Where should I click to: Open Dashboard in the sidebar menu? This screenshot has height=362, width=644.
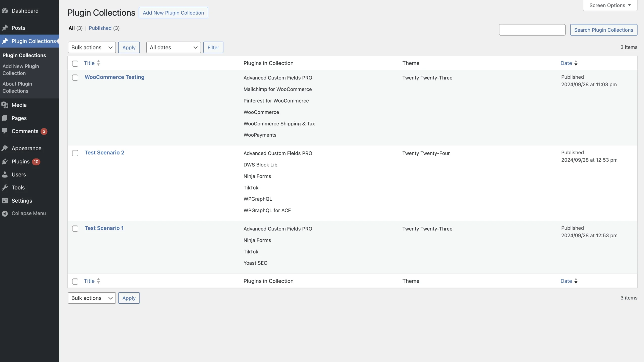(x=25, y=11)
